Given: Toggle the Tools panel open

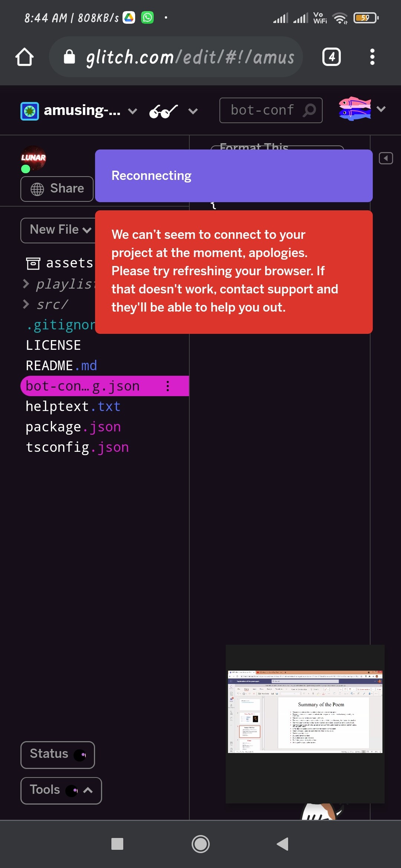Looking at the screenshot, I should [x=61, y=790].
